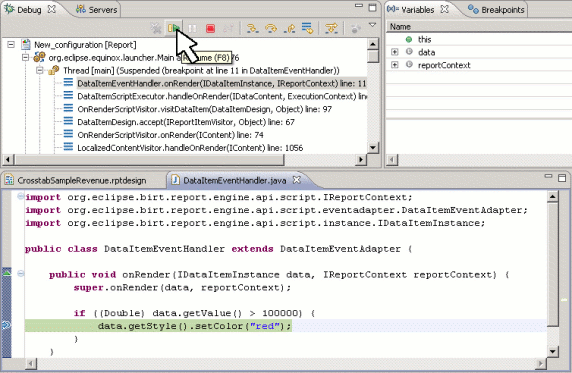
Task: Click the Step Into icon
Action: pos(252,28)
